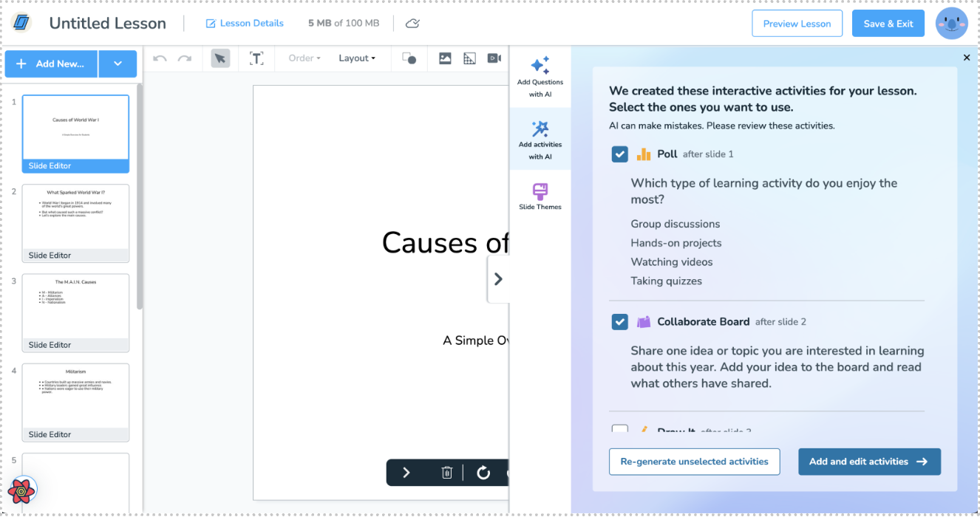This screenshot has width=980, height=517.
Task: Click the cloud sync status icon
Action: coord(413,24)
